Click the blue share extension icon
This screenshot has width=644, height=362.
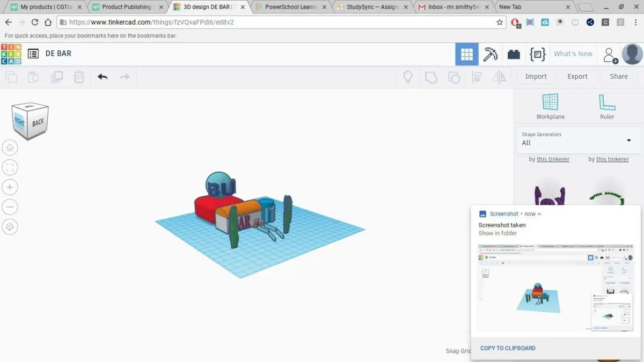tap(590, 23)
